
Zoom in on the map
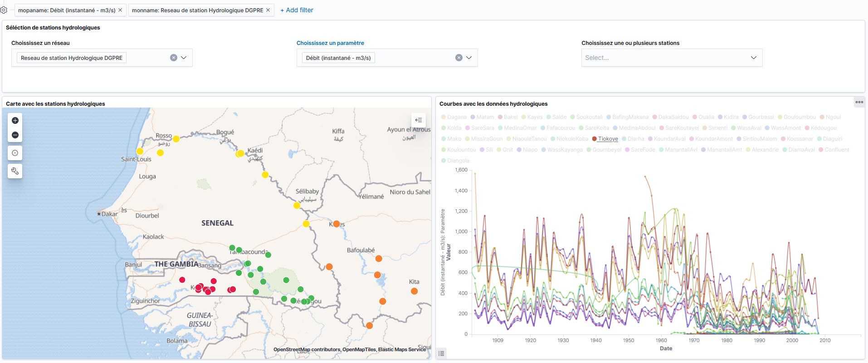tap(15, 121)
